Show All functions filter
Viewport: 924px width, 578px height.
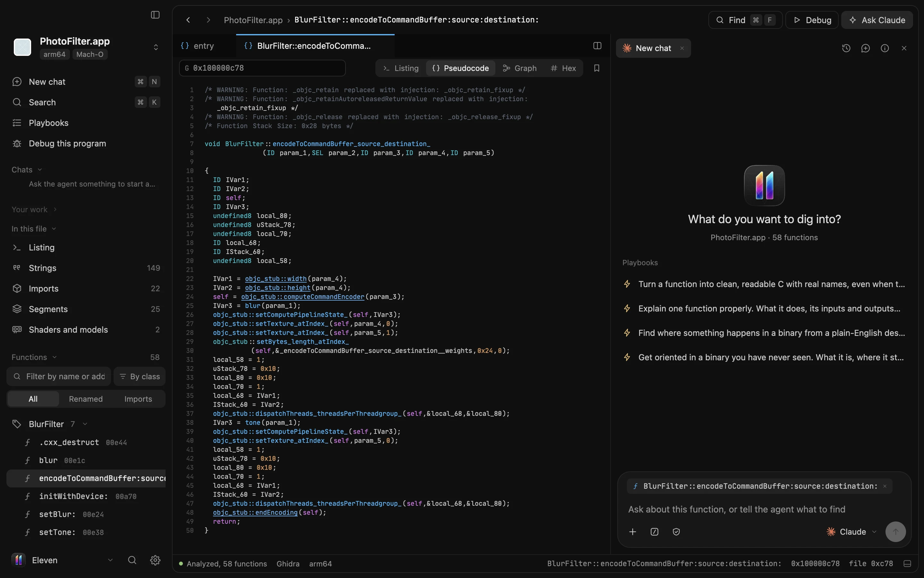(x=33, y=399)
